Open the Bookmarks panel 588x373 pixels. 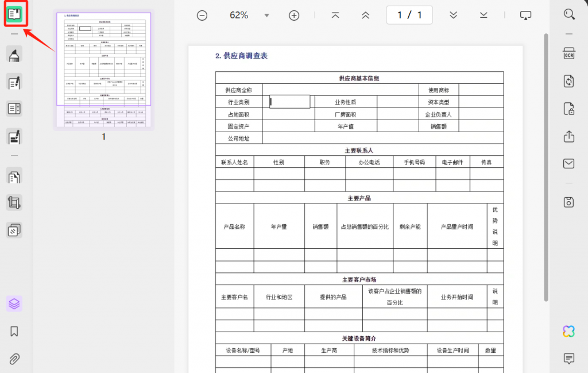click(x=14, y=332)
